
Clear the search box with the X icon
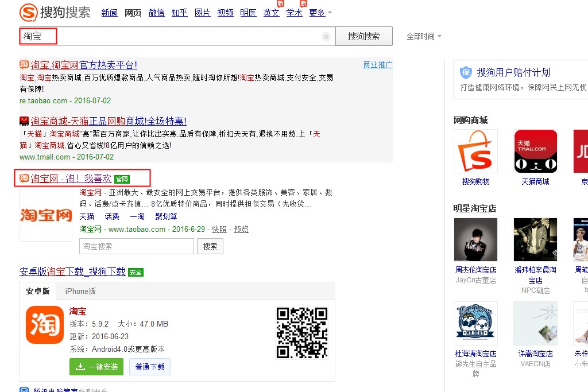tap(326, 36)
